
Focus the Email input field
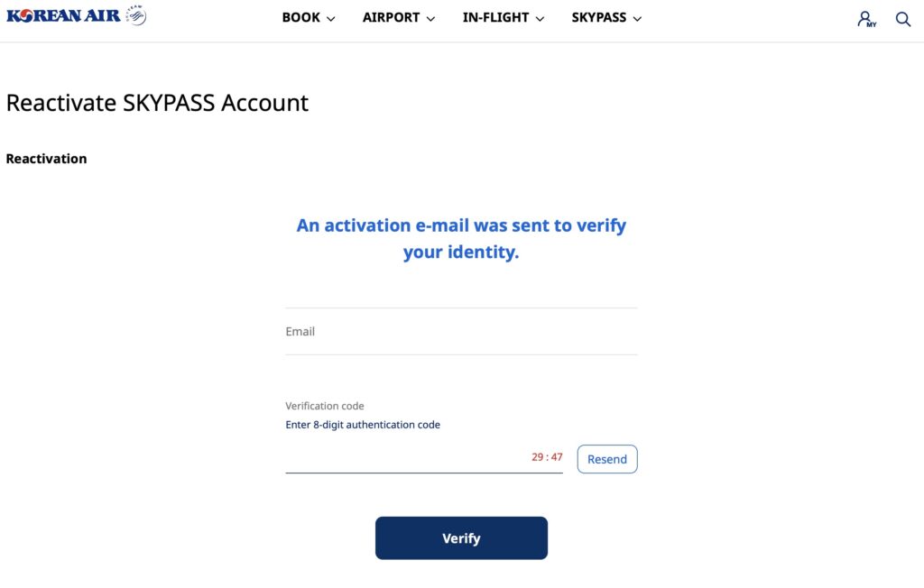(461, 332)
